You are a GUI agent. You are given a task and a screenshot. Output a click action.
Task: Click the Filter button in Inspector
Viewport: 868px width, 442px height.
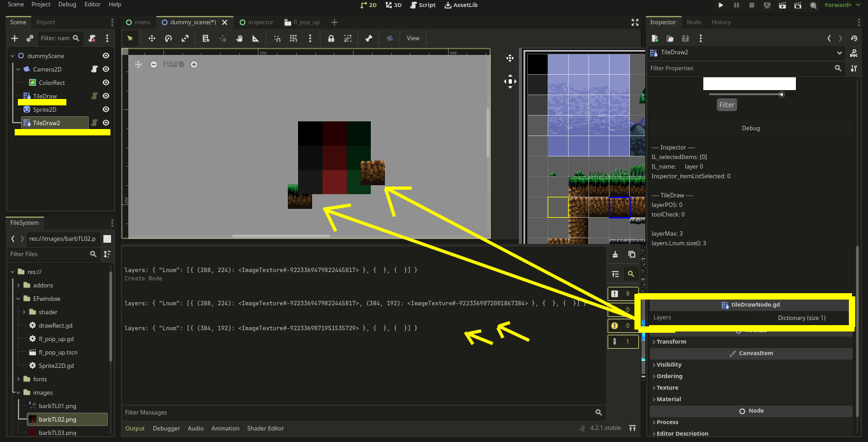pos(726,105)
